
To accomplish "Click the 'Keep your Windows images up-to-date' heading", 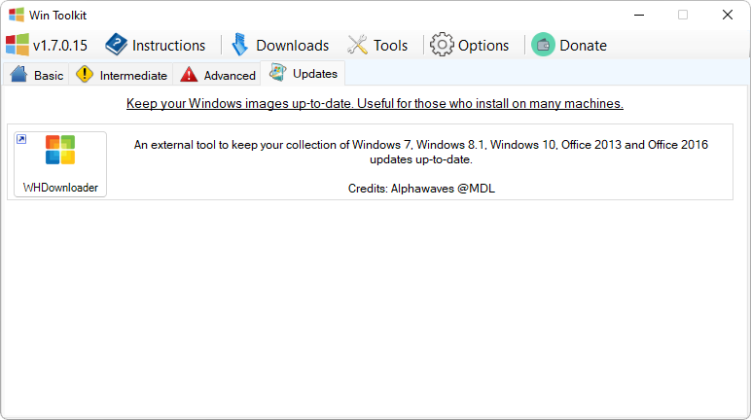I will (375, 103).
